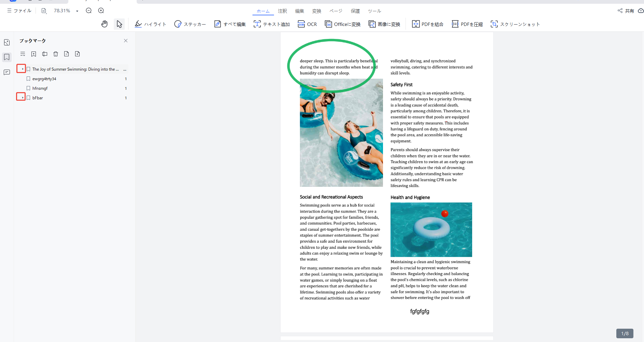Viewport: 644px width, 342px height.
Task: Open the ステッカー sticker tool
Action: point(190,24)
